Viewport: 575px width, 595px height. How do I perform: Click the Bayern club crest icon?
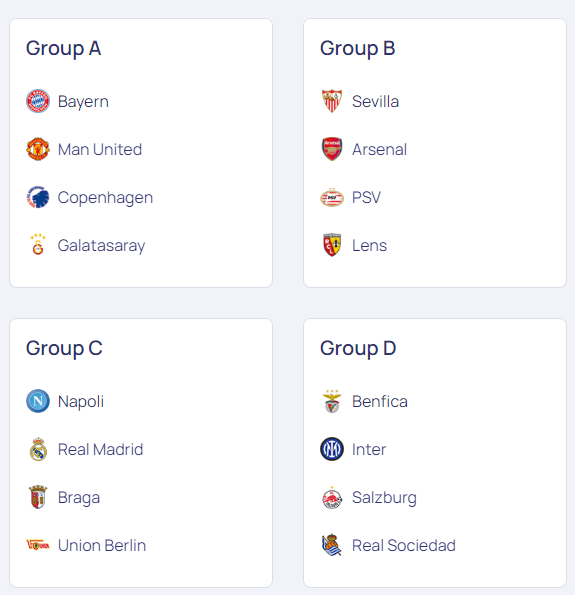(x=38, y=101)
